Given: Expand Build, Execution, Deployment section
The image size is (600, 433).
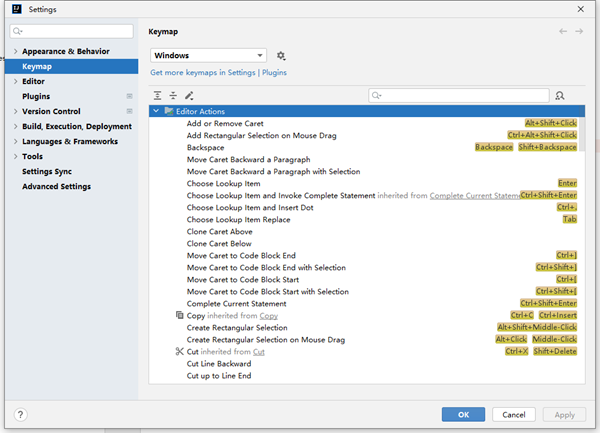Looking at the screenshot, I should 16,126.
